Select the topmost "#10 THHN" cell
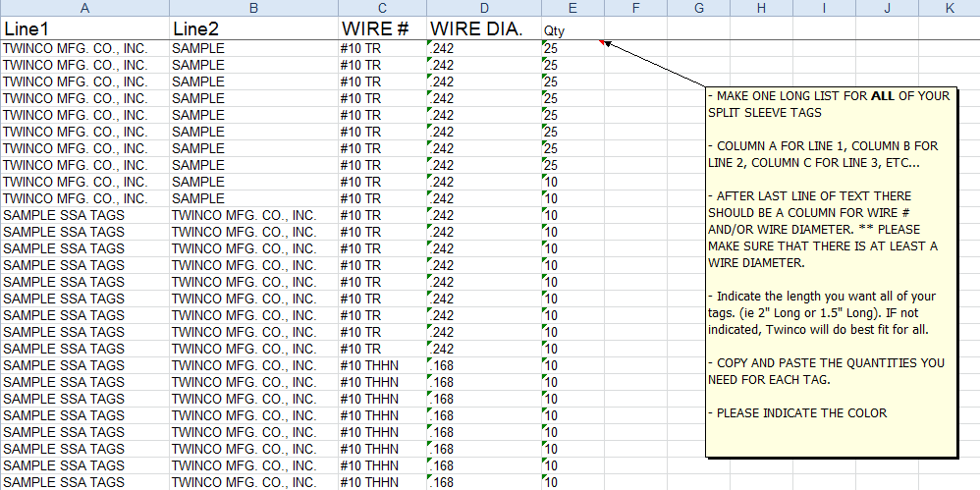This screenshot has height=490, width=980. click(x=383, y=365)
